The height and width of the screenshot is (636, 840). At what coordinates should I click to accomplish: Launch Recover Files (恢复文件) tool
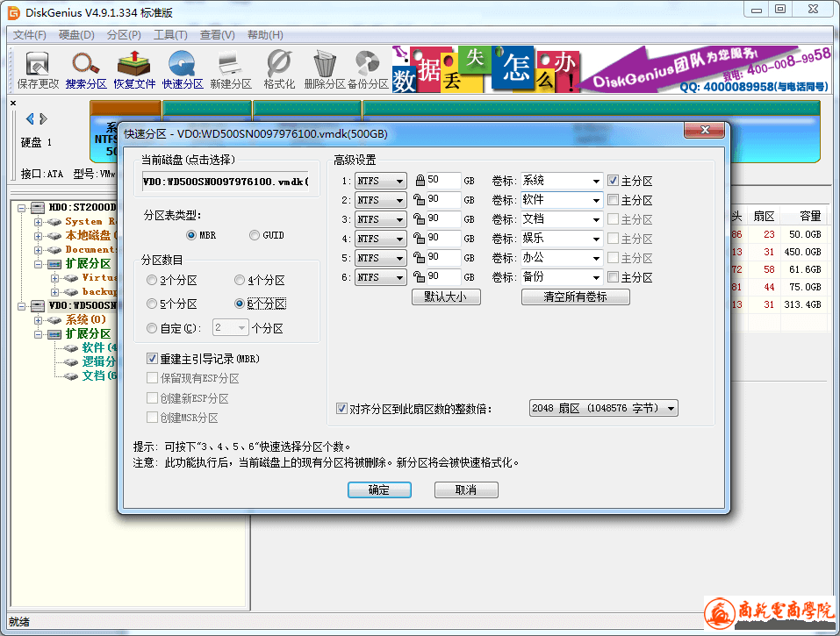(x=134, y=70)
